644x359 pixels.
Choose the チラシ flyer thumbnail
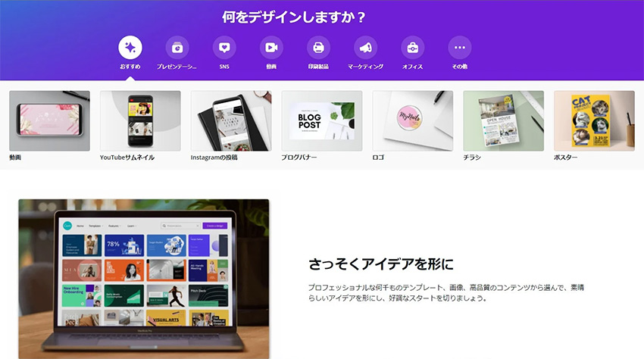[x=504, y=120]
